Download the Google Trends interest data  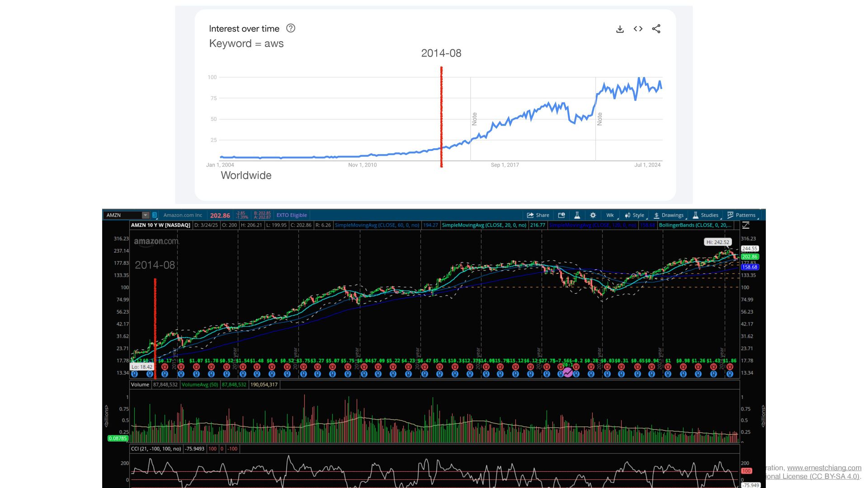[x=620, y=29]
